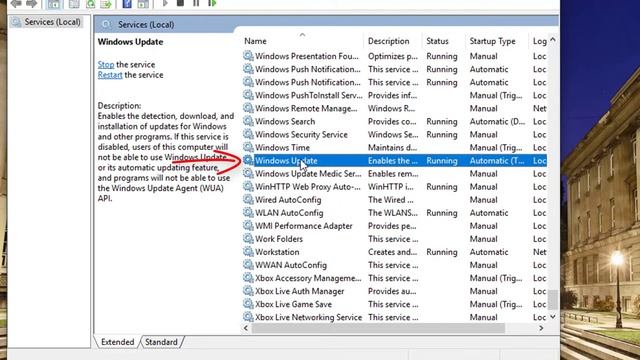Click the horizontal scrollbar thumb under the list
The height and width of the screenshot is (360, 640).
(x=378, y=328)
